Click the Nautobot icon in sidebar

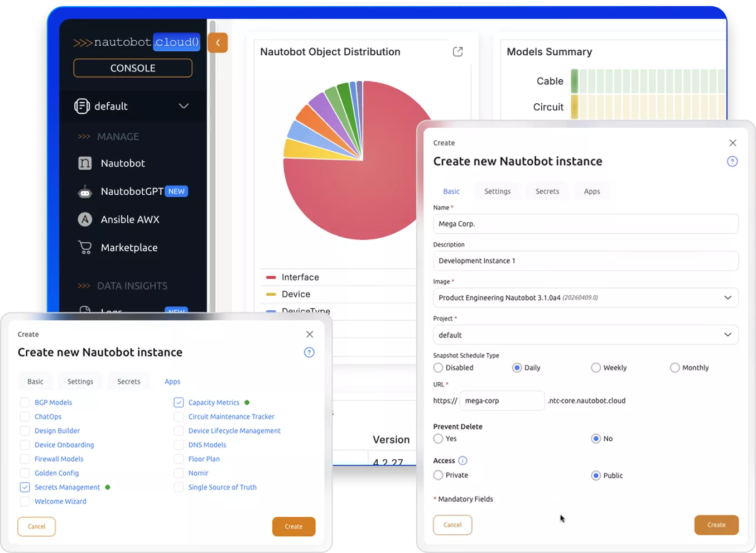point(85,163)
